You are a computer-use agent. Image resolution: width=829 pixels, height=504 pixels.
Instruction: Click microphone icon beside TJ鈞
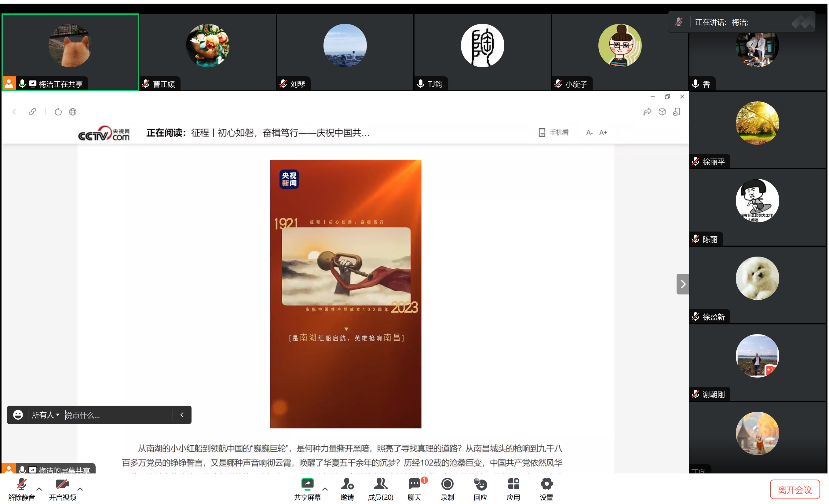click(x=421, y=84)
